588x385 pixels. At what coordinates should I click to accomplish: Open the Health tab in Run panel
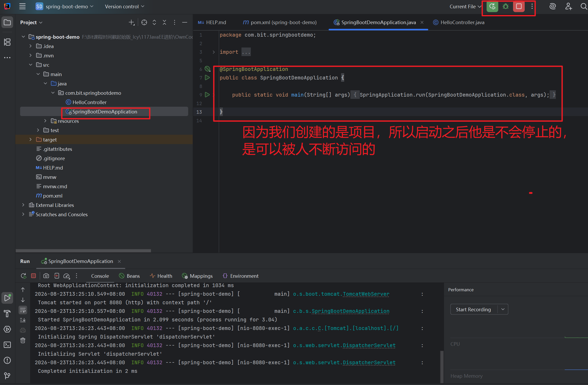161,276
